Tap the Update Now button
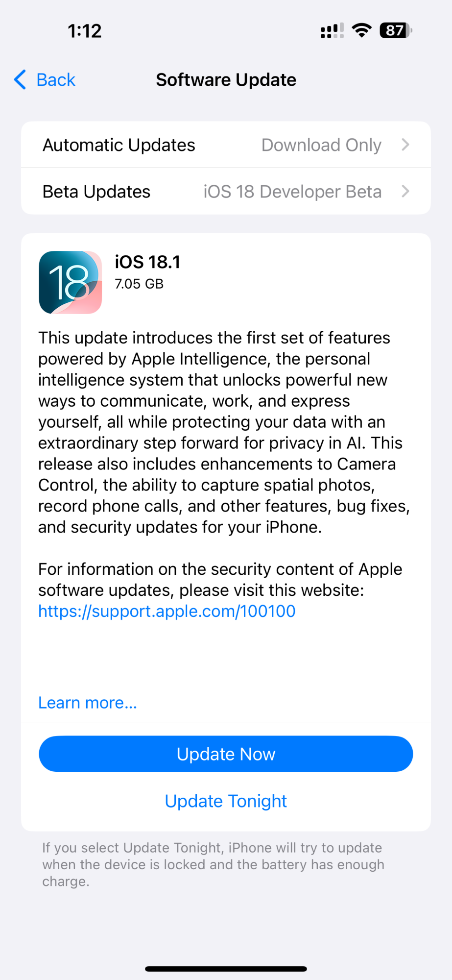 point(226,754)
